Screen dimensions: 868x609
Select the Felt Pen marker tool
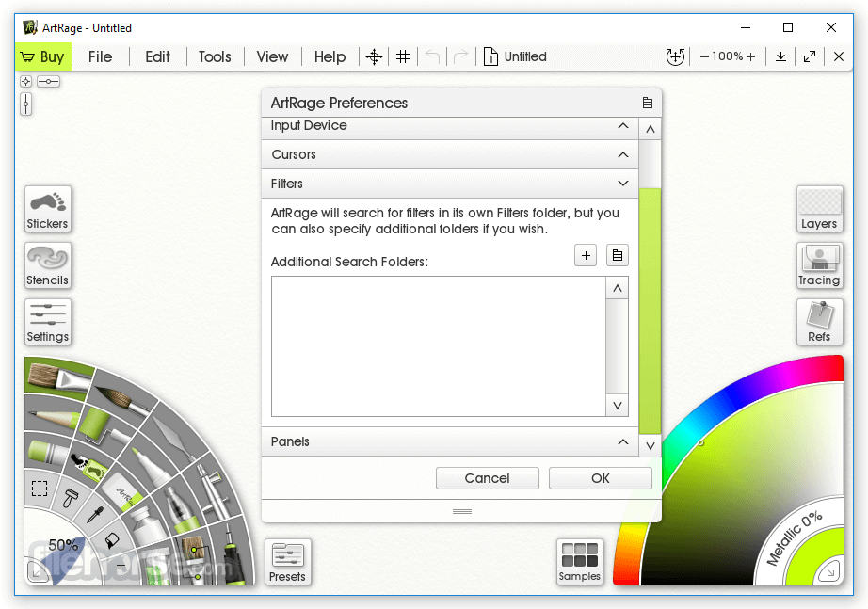pos(147,464)
